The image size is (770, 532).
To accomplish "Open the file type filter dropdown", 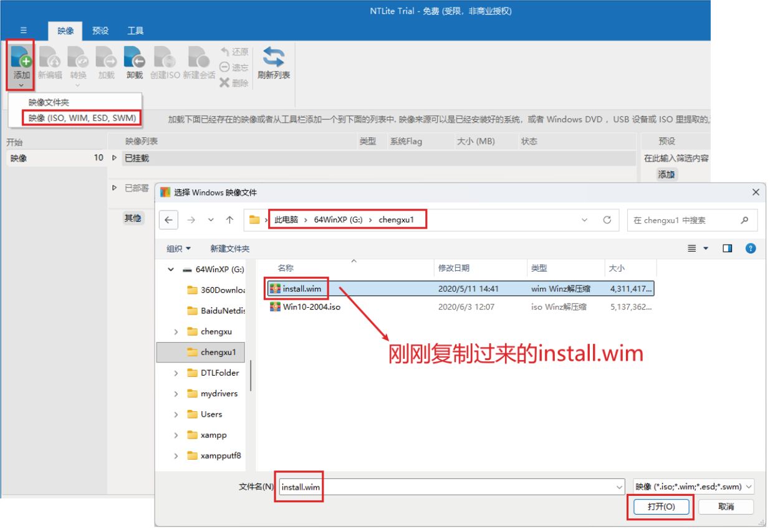I will 693,487.
